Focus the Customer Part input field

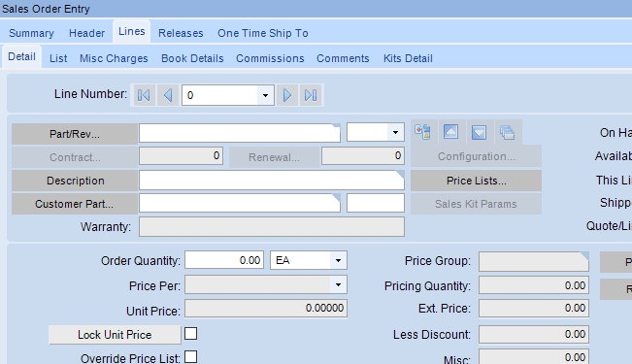(x=240, y=203)
